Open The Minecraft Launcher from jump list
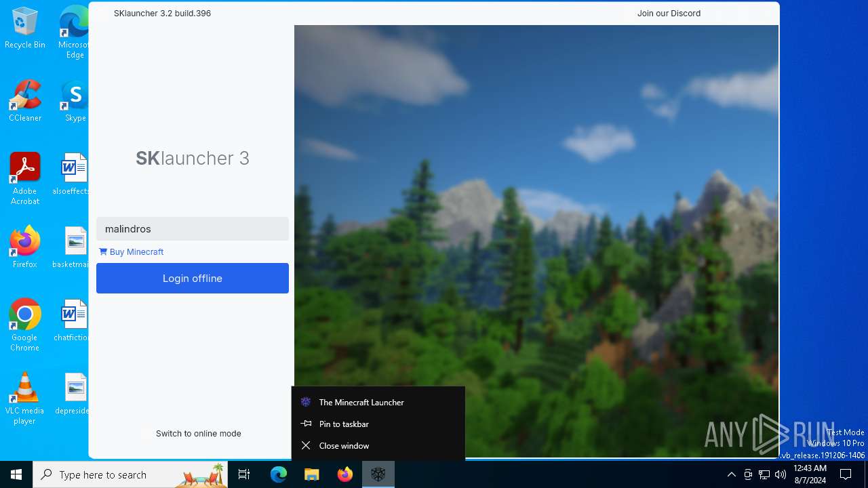The height and width of the screenshot is (488, 868). click(378, 402)
